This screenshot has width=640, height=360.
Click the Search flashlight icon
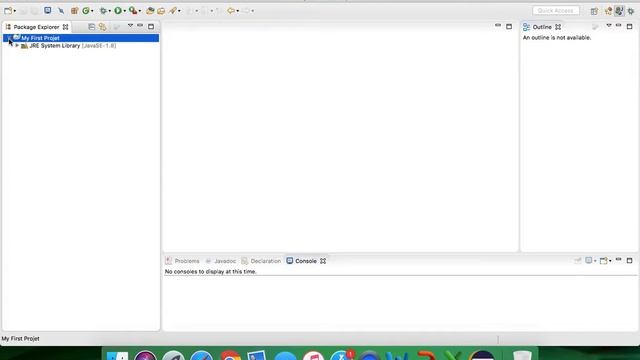(173, 11)
